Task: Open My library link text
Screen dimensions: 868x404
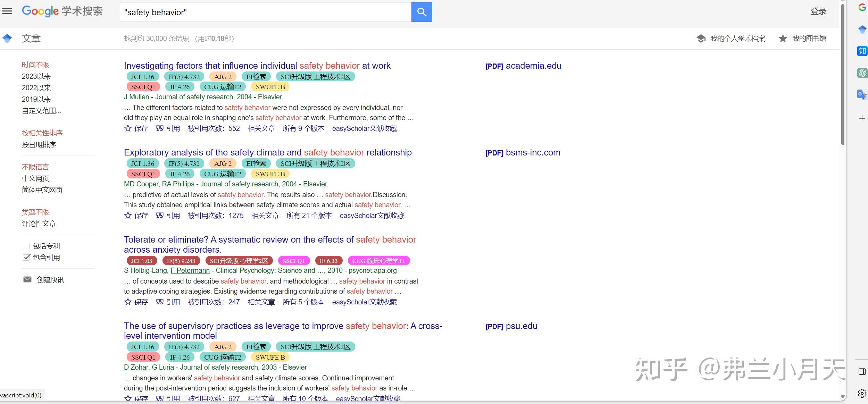Action: pos(809,39)
